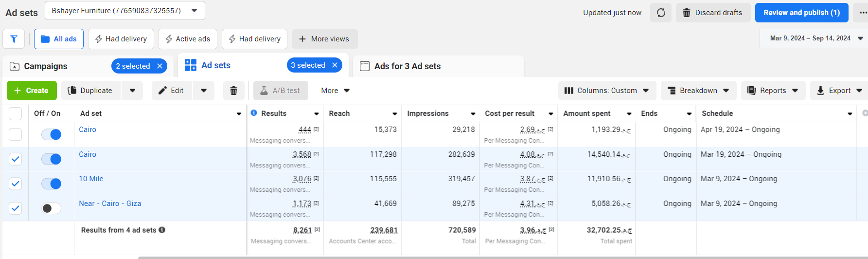
Task: Click the refresh data icon
Action: (661, 13)
